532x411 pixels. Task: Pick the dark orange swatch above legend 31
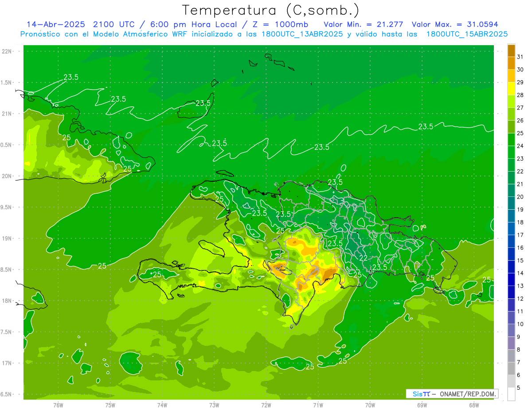pyautogui.click(x=511, y=51)
